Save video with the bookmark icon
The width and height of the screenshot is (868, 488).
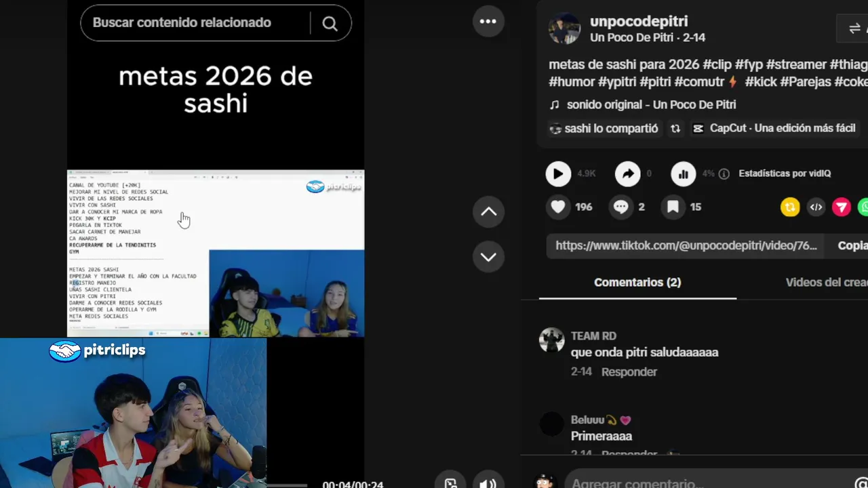coord(673,207)
